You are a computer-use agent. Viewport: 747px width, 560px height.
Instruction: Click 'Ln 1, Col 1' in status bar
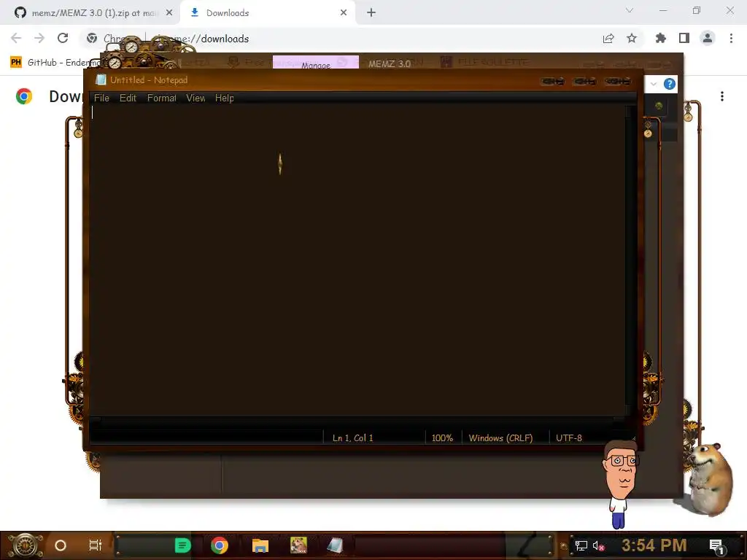click(352, 438)
